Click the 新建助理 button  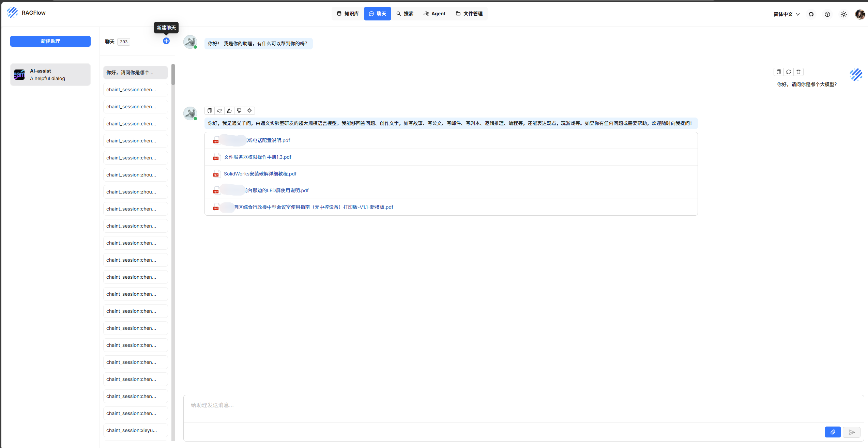[x=50, y=41]
